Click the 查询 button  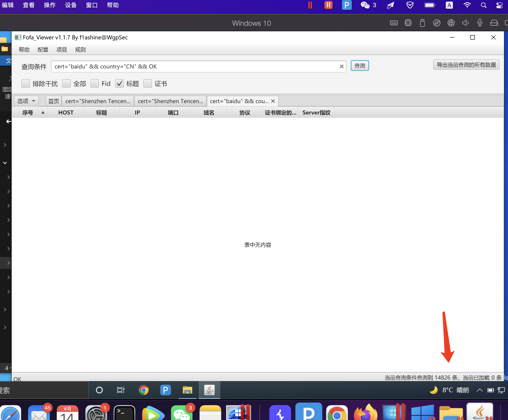[360, 66]
